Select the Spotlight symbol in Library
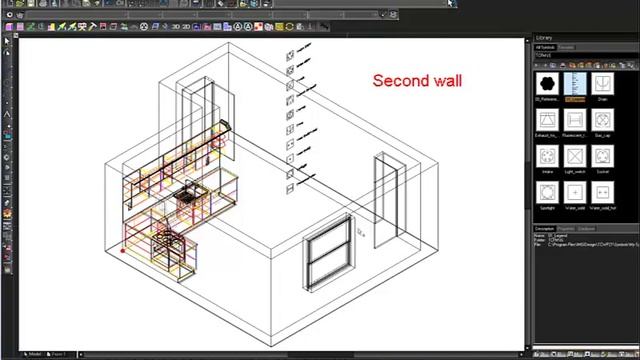 [547, 192]
